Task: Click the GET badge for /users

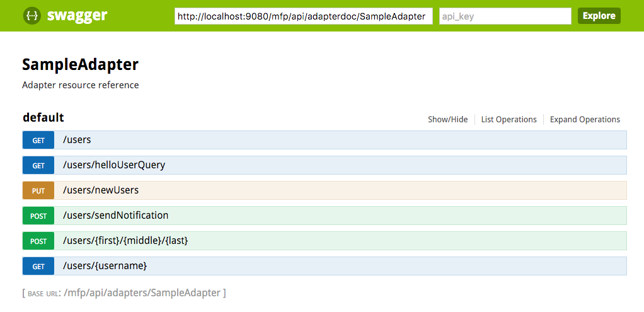Action: coord(38,140)
